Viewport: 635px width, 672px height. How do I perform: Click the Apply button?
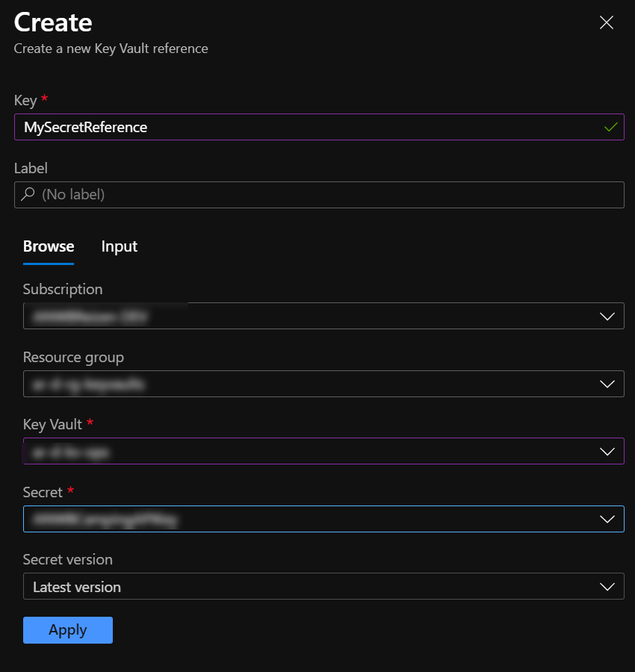click(68, 630)
